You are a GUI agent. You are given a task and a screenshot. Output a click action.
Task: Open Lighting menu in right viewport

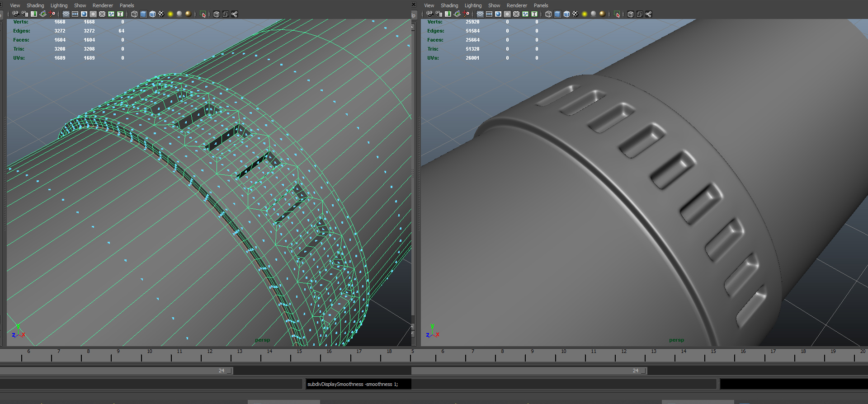473,5
